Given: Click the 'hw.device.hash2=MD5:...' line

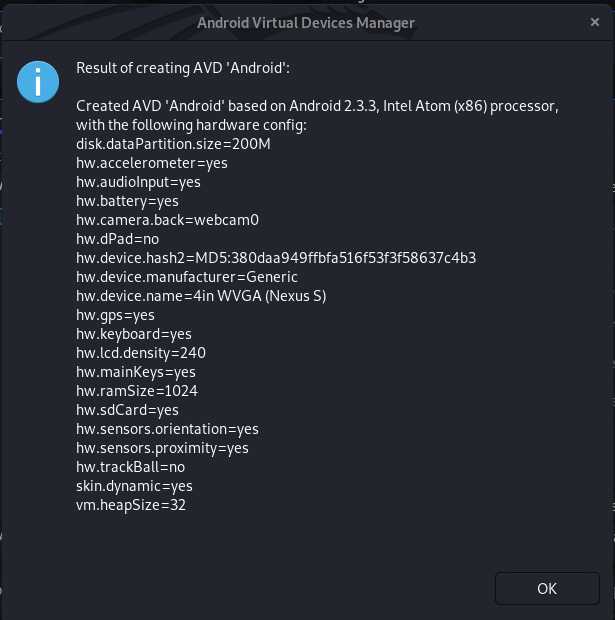Looking at the screenshot, I should coord(276,258).
